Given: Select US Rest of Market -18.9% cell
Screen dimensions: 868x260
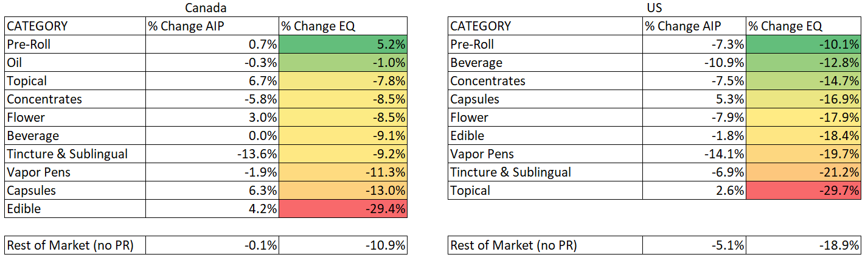Looking at the screenshot, I should click(803, 245).
